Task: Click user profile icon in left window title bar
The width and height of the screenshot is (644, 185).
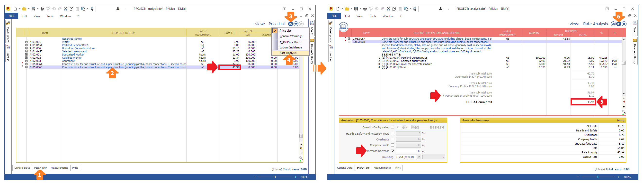Action: click(x=118, y=9)
